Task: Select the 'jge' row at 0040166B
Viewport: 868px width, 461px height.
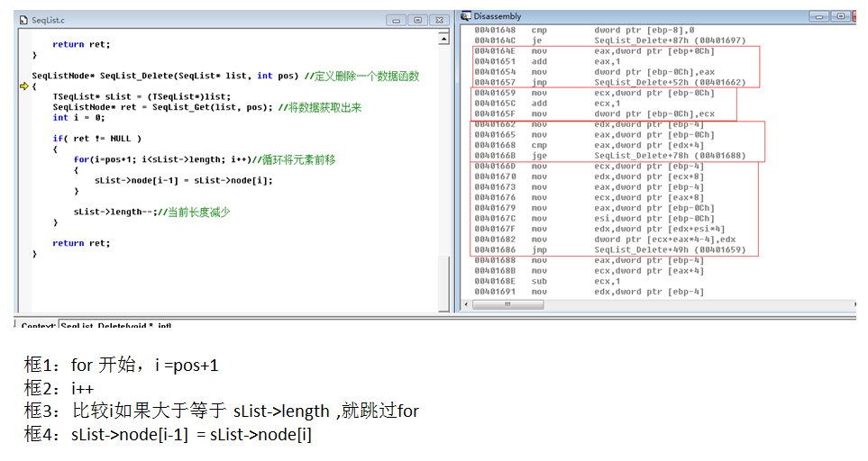Action: 610,156
